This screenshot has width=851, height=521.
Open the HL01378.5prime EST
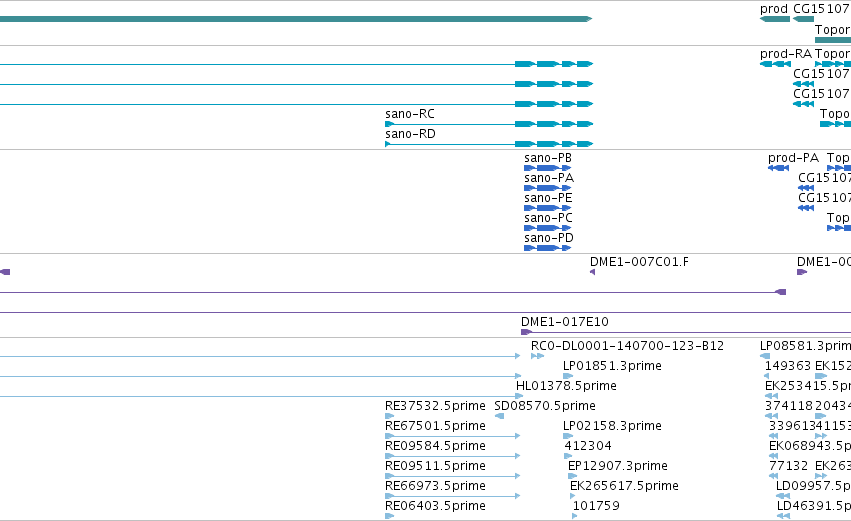566,386
